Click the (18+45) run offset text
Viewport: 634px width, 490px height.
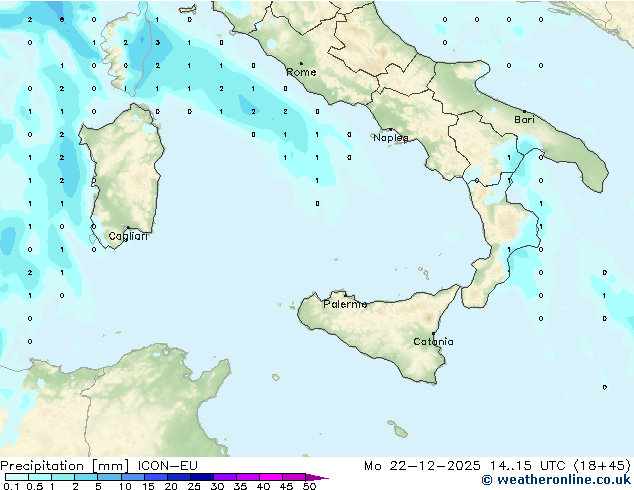(602, 466)
